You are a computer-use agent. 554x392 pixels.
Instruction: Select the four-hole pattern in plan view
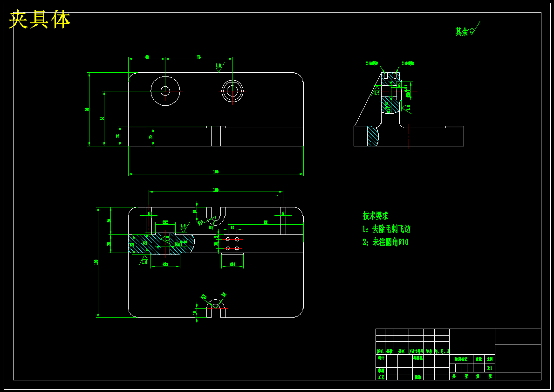pos(233,244)
